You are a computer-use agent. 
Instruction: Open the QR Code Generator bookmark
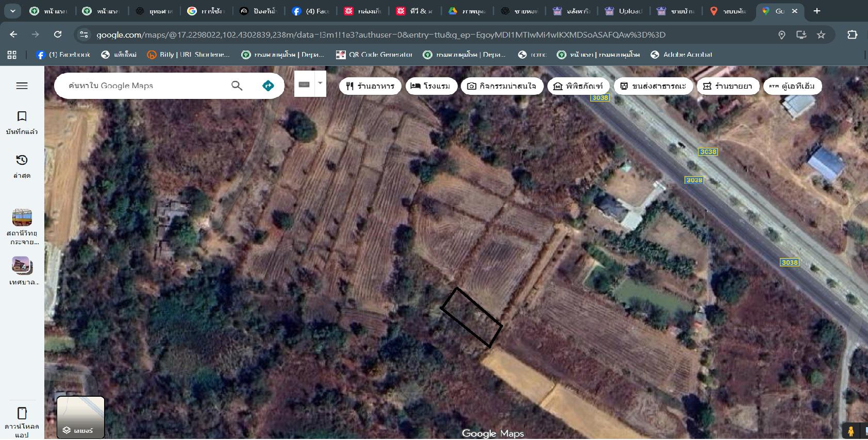374,55
